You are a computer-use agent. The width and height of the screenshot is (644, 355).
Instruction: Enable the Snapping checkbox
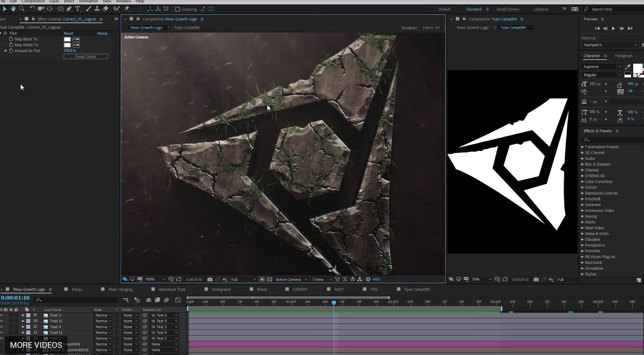pos(178,9)
